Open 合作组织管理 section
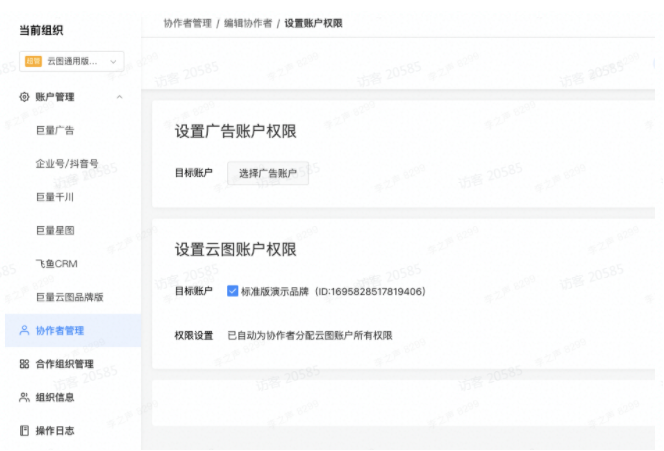The height and width of the screenshot is (451, 664). 64,364
